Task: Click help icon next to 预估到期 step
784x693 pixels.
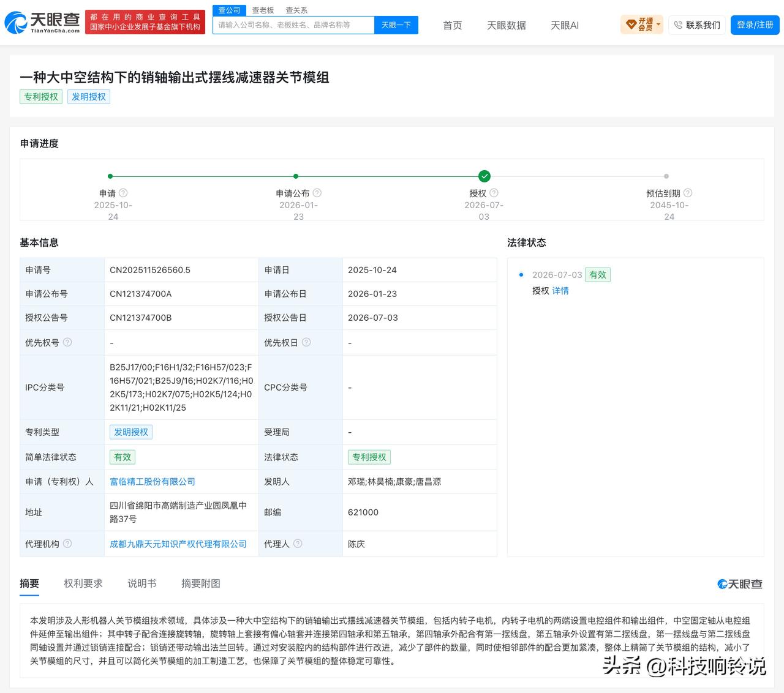Action: [688, 193]
